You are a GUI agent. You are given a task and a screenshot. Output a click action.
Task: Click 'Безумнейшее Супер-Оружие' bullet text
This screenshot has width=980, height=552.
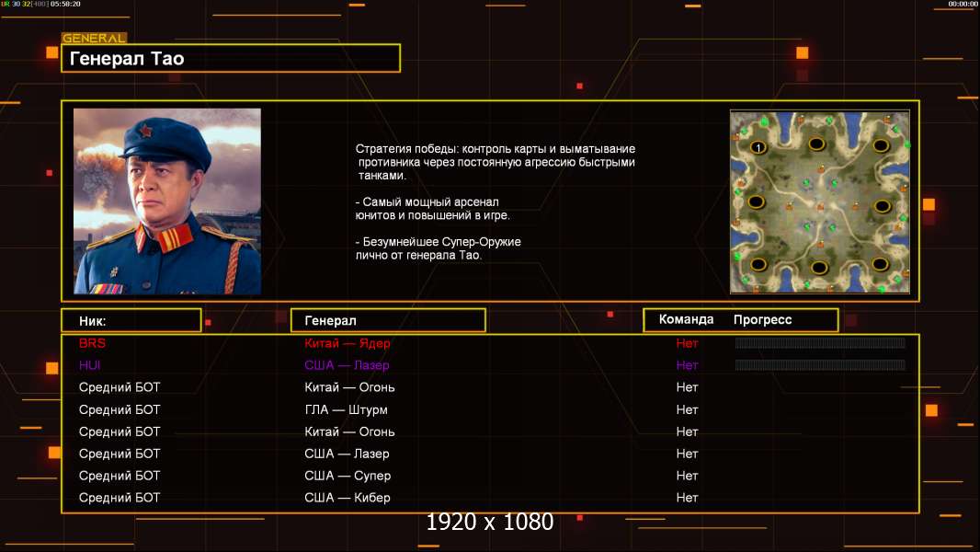click(439, 241)
